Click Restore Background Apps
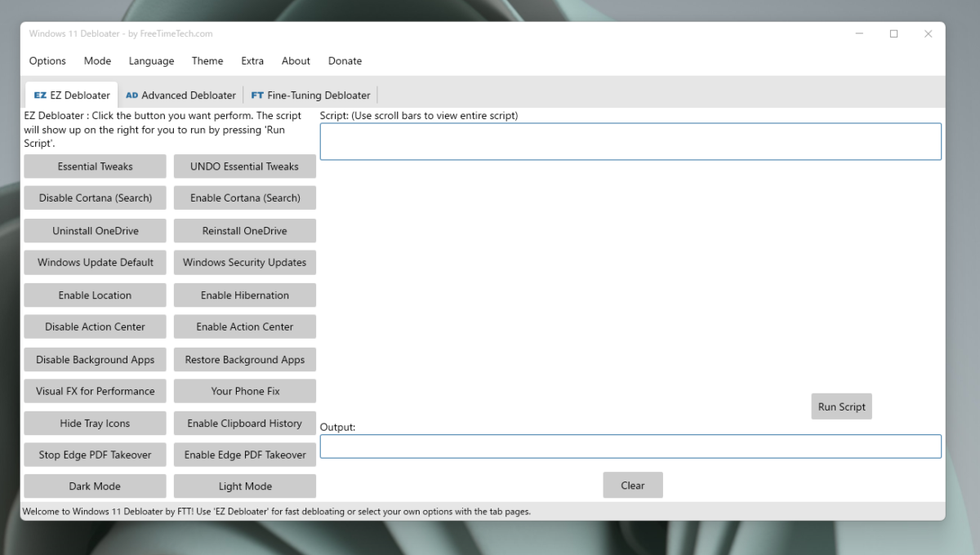Image resolution: width=980 pixels, height=555 pixels. (x=245, y=360)
